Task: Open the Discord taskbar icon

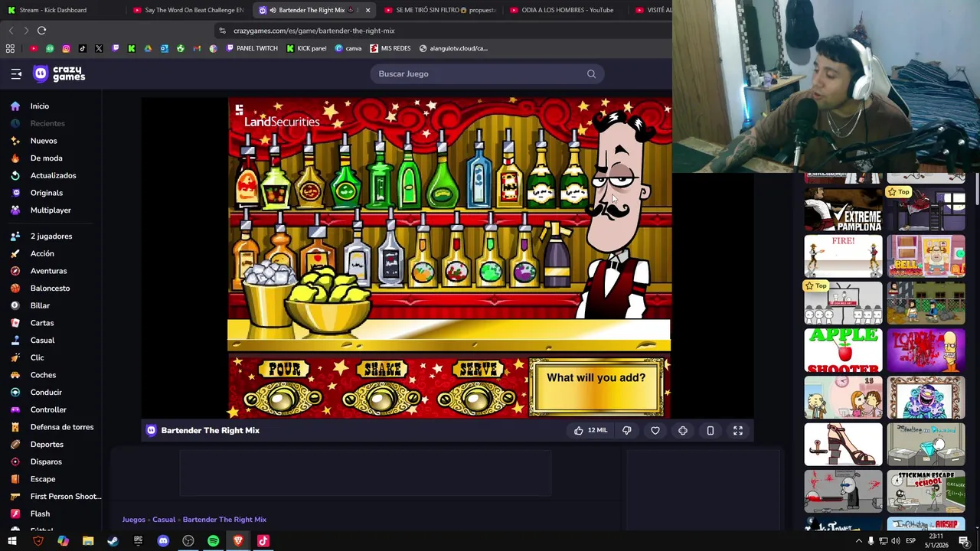Action: pos(163,541)
